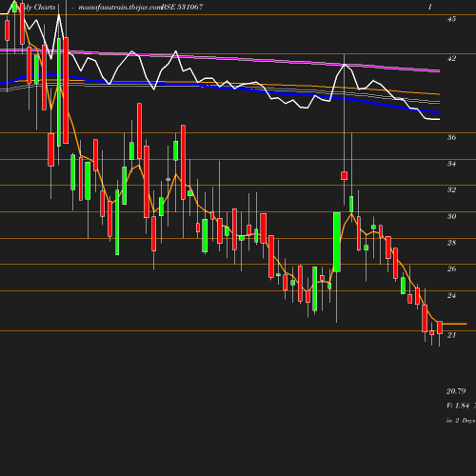Screen dimensions: 476x476
Task: Click the 24 price axis label
Action: (451, 295)
